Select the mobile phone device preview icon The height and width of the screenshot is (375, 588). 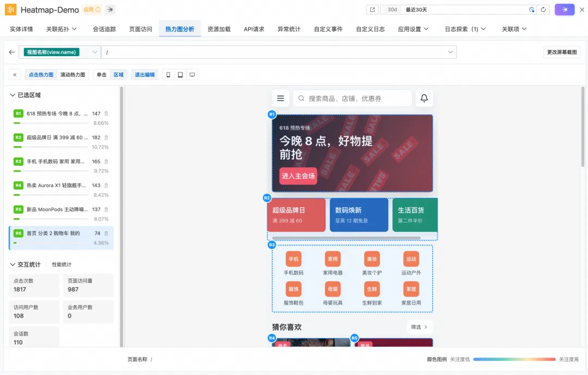coord(168,75)
